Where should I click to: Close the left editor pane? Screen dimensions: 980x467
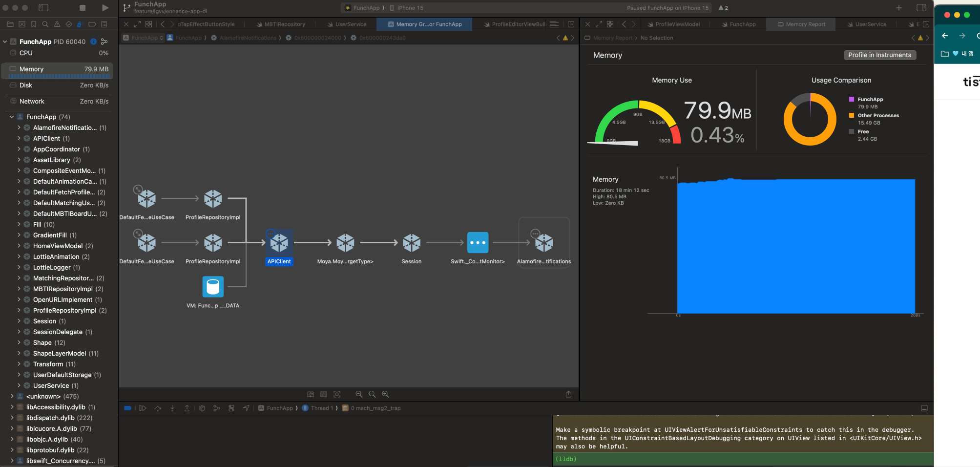point(126,24)
